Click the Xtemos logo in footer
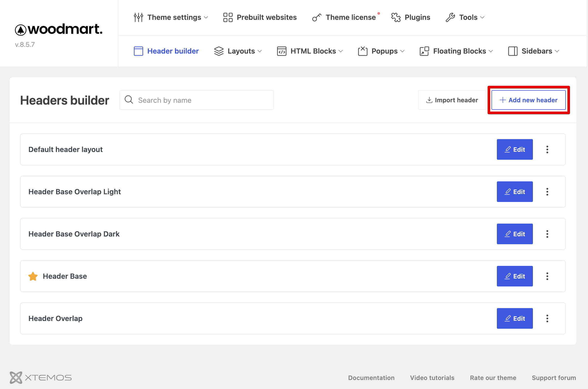 [x=41, y=378]
